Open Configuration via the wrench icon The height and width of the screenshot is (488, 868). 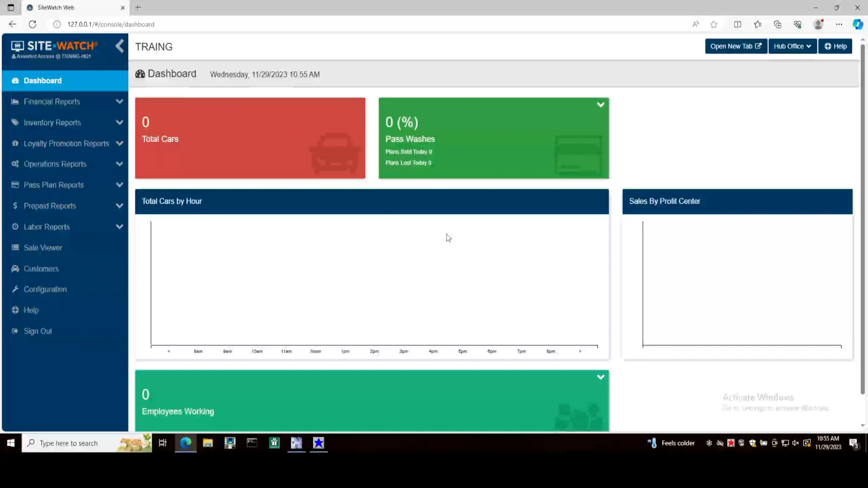16,289
